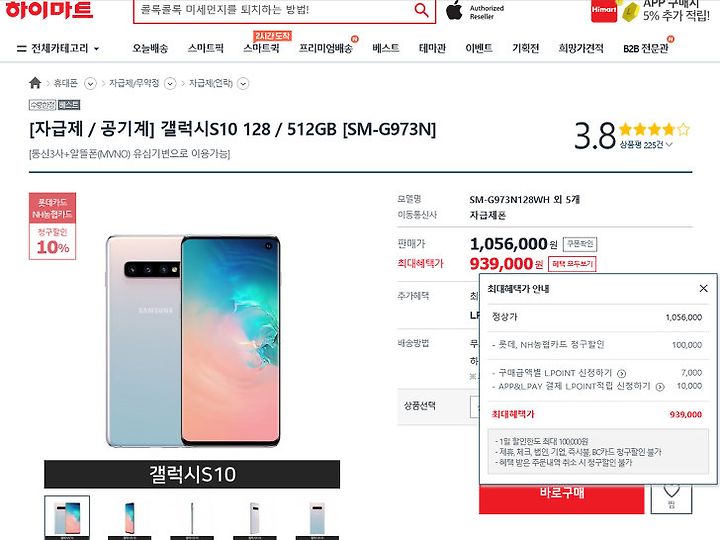Viewport: 720px width, 540px height.
Task: Expand the 상품평 225건 reviews chevron
Action: 669,145
